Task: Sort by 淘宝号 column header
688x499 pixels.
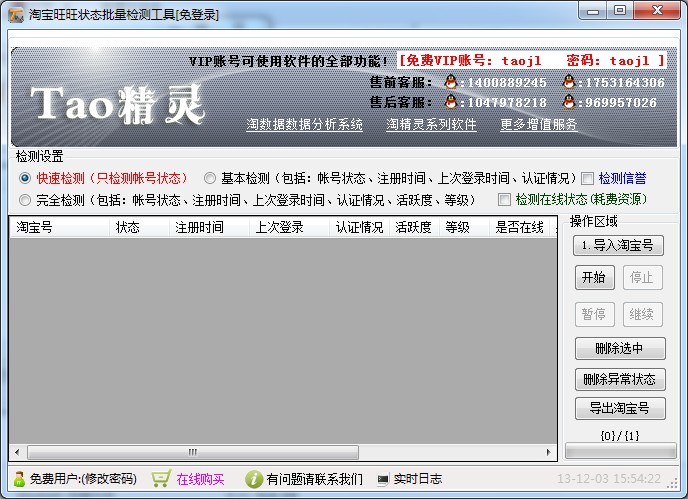Action: [60, 227]
